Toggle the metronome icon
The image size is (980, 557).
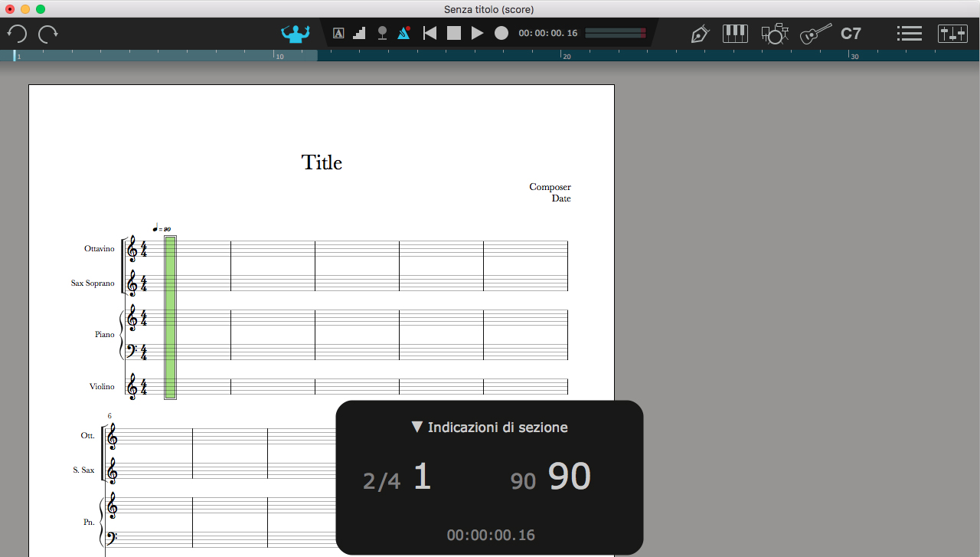click(x=403, y=33)
